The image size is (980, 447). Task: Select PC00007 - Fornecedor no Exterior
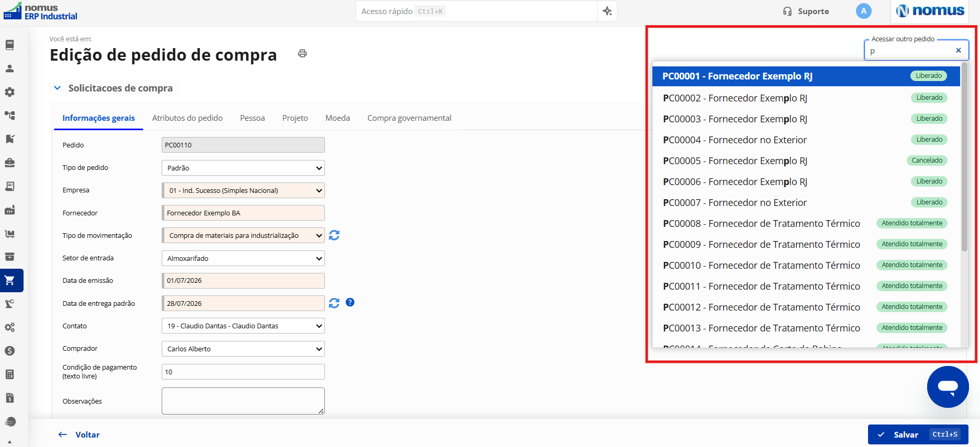point(806,202)
